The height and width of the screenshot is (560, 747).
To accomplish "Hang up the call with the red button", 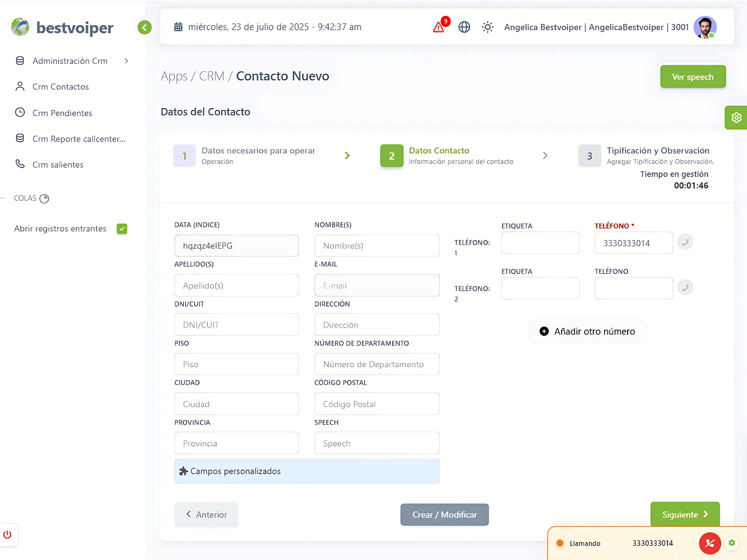I will point(710,543).
